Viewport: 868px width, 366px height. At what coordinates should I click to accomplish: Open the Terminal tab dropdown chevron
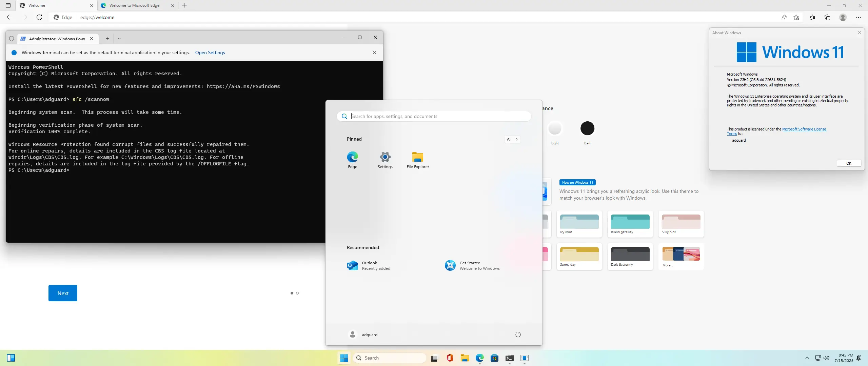coord(119,38)
